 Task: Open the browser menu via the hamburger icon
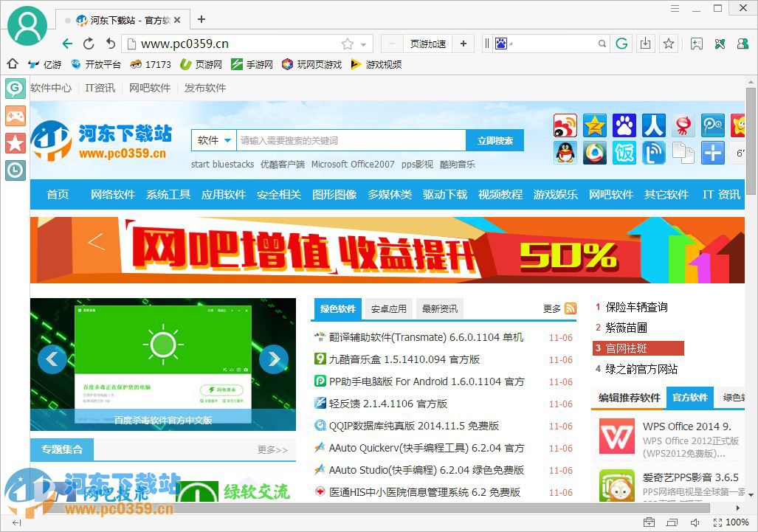point(675,8)
